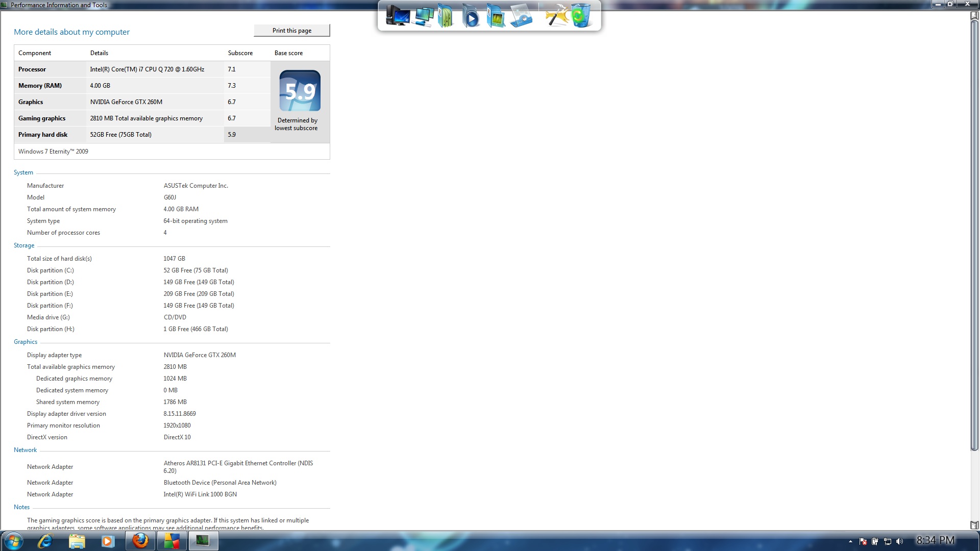Click the 1920x1080 resolution value

[177, 425]
